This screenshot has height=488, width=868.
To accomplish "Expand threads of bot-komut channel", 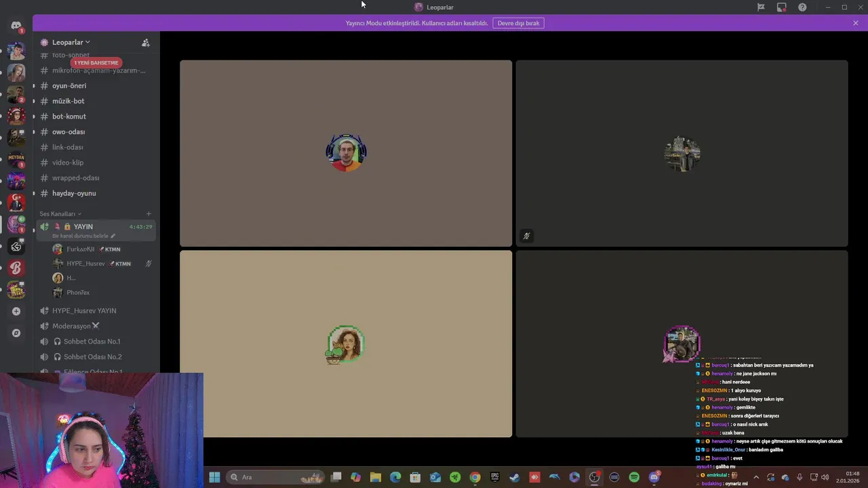I will (x=34, y=117).
